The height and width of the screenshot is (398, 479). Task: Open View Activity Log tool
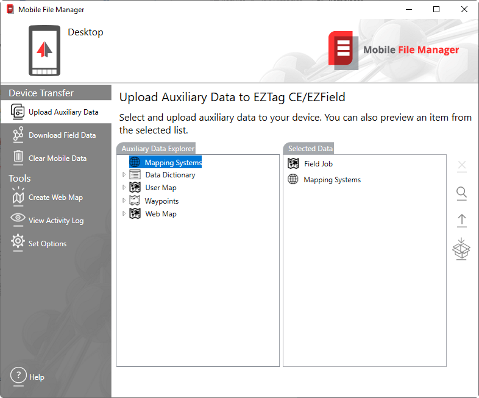56,220
